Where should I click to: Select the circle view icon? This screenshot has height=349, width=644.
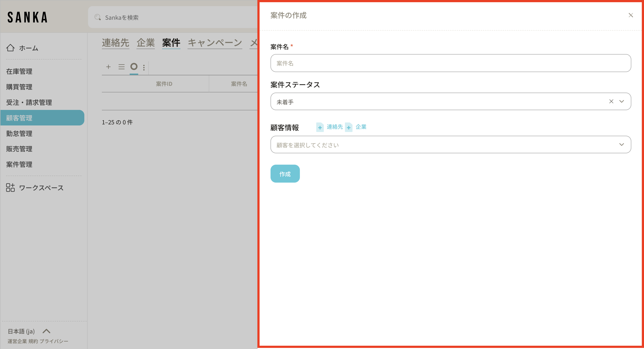[134, 67]
